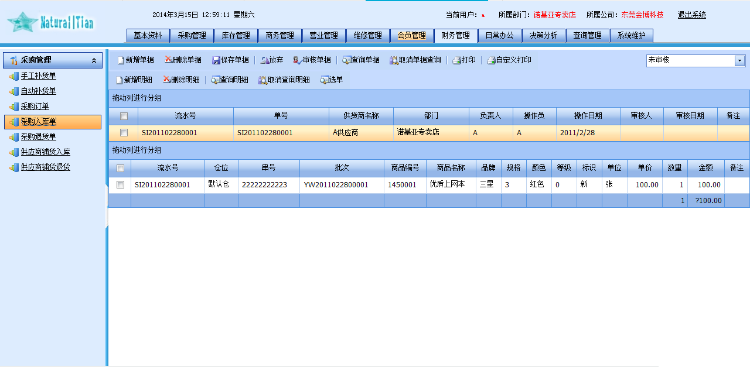Switch to the 财务管理 tab

coord(456,35)
